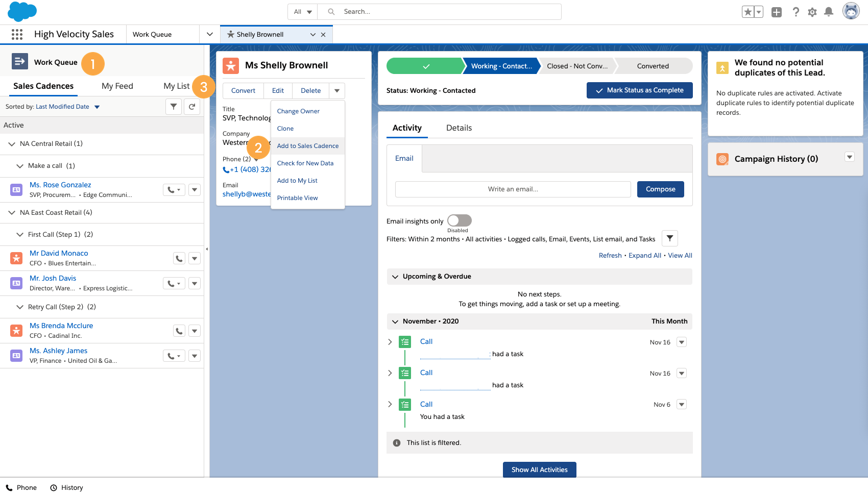Open the Shelly Brownell tab options chevron
868x496 pixels.
[x=313, y=35]
